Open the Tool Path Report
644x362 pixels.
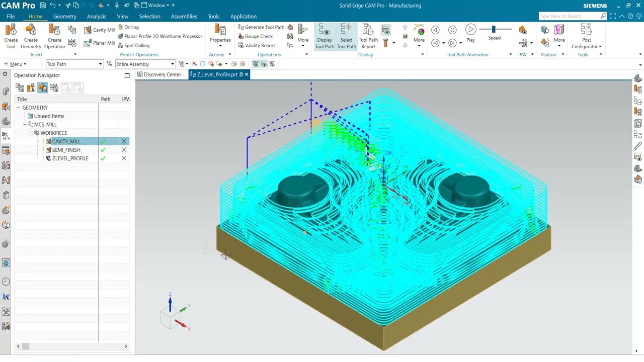pos(368,36)
